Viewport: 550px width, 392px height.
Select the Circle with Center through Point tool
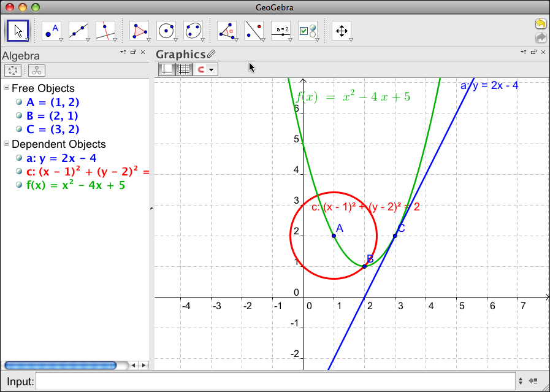tap(166, 31)
